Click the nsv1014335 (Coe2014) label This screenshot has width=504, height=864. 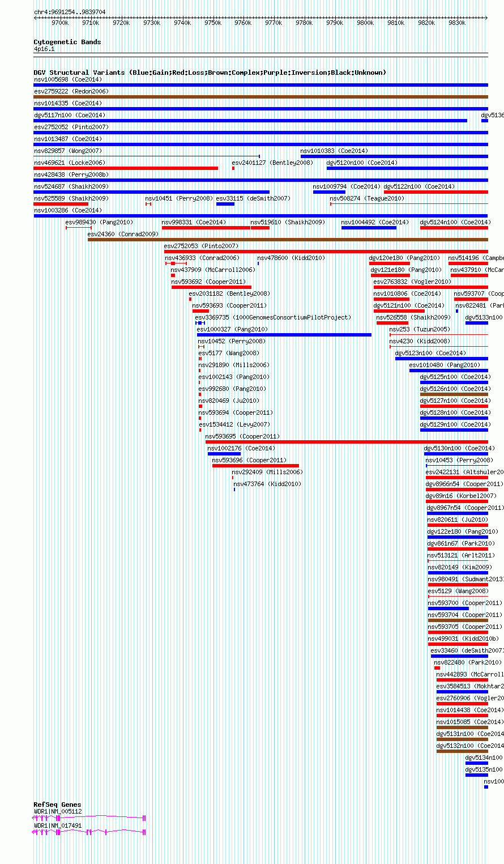pos(68,103)
